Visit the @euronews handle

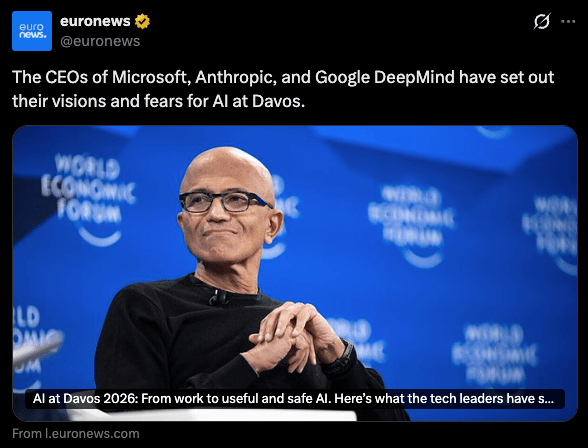coord(100,41)
